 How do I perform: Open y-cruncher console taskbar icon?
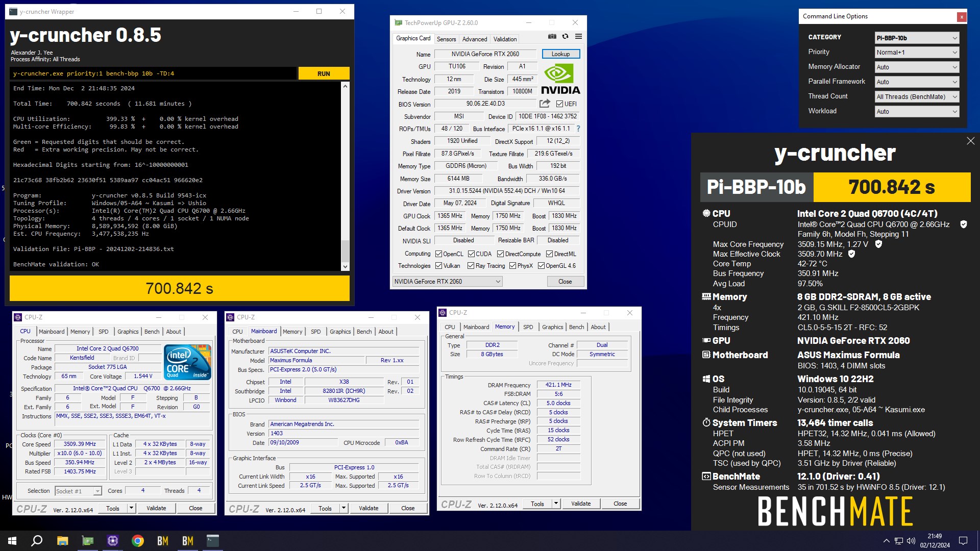(x=213, y=541)
